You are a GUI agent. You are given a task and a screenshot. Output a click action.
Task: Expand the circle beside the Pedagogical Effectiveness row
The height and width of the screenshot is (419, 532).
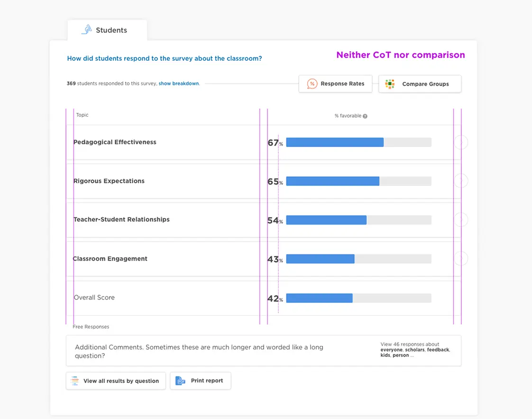pyautogui.click(x=460, y=142)
